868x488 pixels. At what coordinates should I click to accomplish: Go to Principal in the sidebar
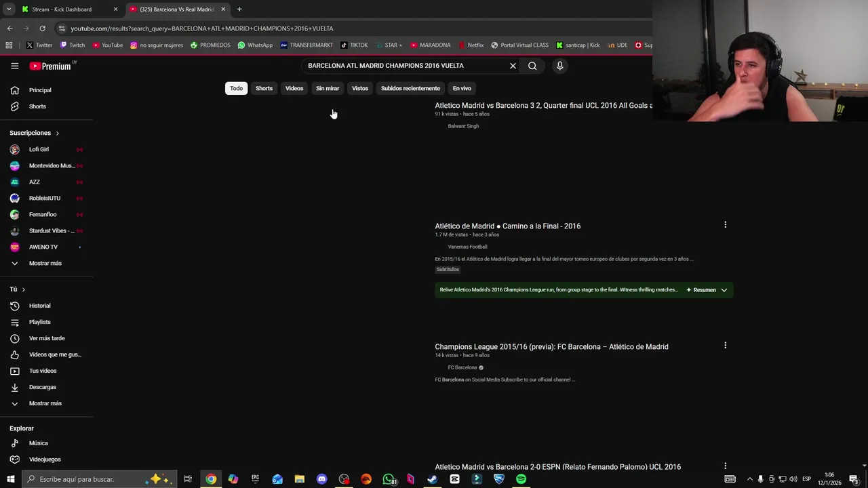coord(46,90)
